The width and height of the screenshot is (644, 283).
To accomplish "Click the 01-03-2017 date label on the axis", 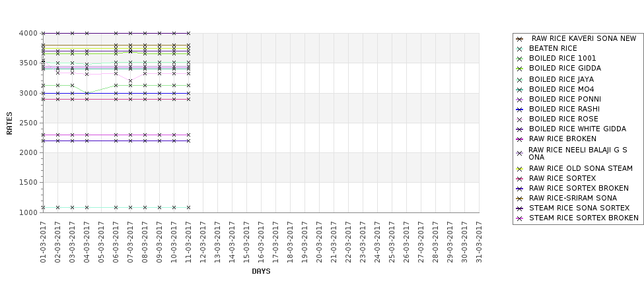I will coord(43,242).
